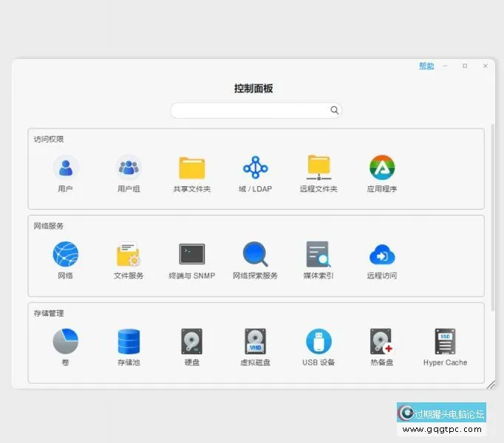Open the 网络探索服务 magnifier icon
504x443 pixels.
tap(255, 254)
